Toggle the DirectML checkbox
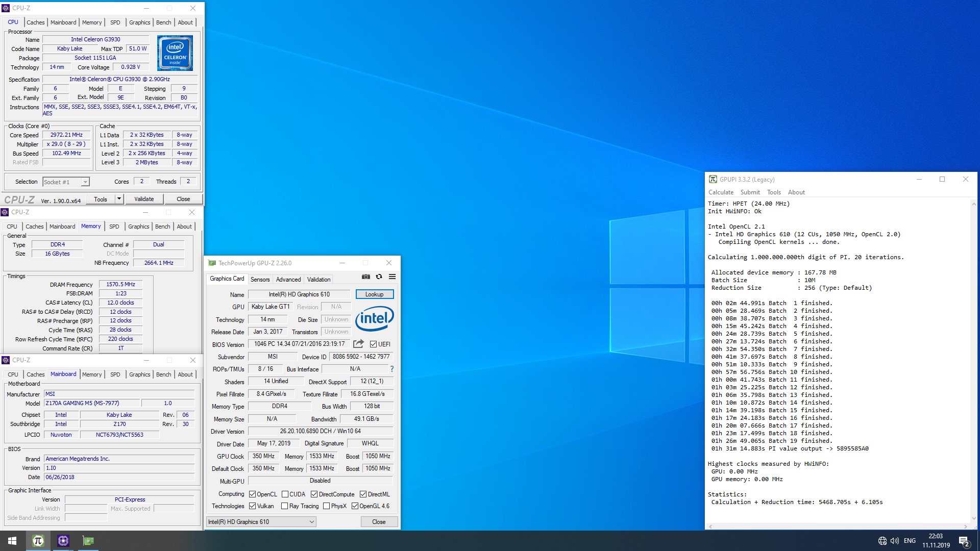Image resolution: width=980 pixels, height=551 pixels. point(363,494)
